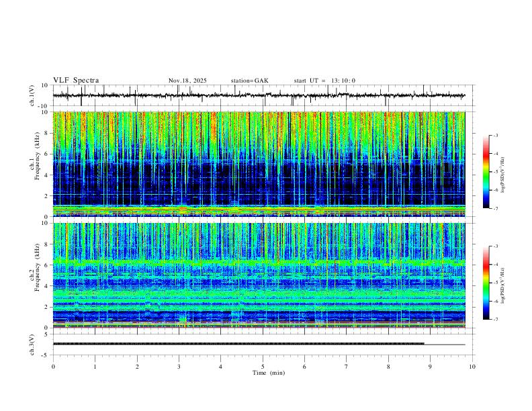Click the '5' tick on the time axis
The height and width of the screenshot is (411, 532).
(x=263, y=367)
